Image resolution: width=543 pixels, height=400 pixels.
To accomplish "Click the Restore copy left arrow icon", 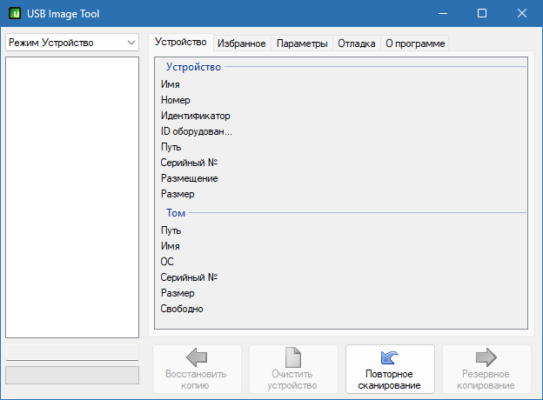I will point(197,357).
